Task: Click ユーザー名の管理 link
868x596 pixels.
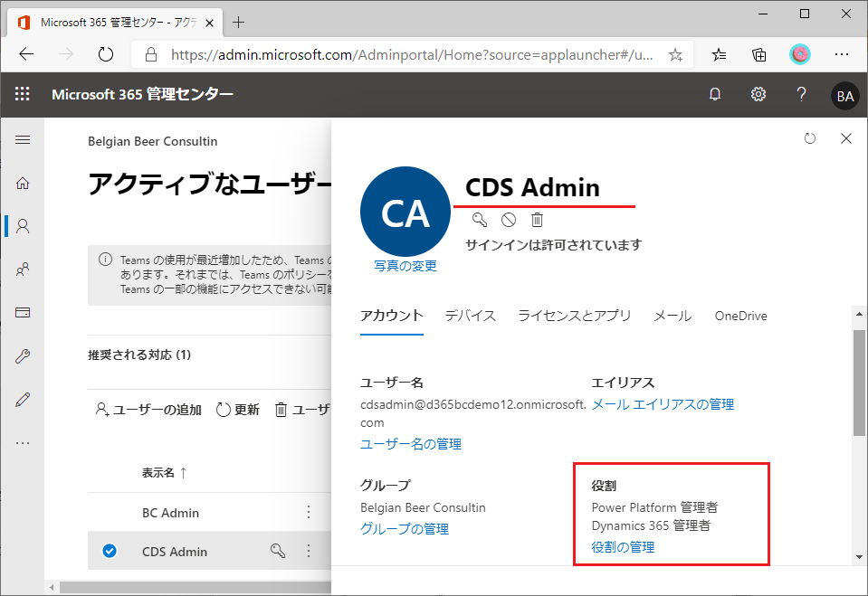Action: pos(411,444)
